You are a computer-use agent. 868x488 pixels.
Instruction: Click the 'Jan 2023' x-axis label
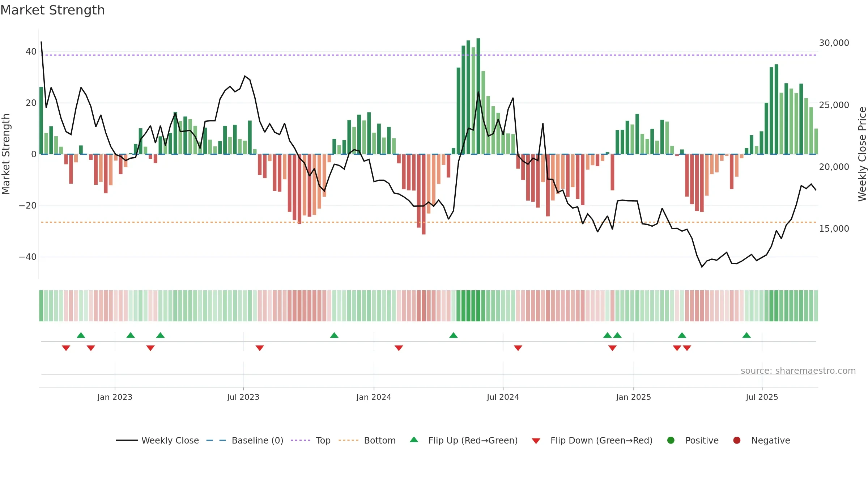pyautogui.click(x=115, y=397)
